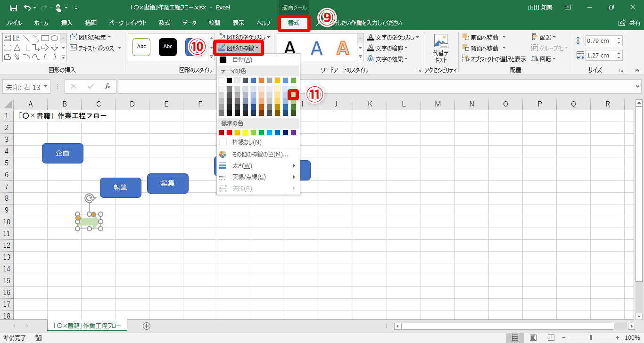Screen dimensions: 644x343
Task: Open the 太さ weight submenu
Action: click(258, 166)
